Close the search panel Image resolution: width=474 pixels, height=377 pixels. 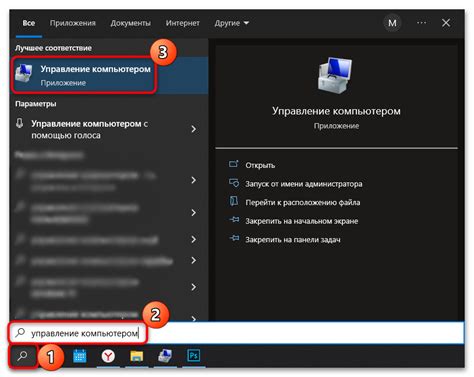pyautogui.click(x=446, y=23)
